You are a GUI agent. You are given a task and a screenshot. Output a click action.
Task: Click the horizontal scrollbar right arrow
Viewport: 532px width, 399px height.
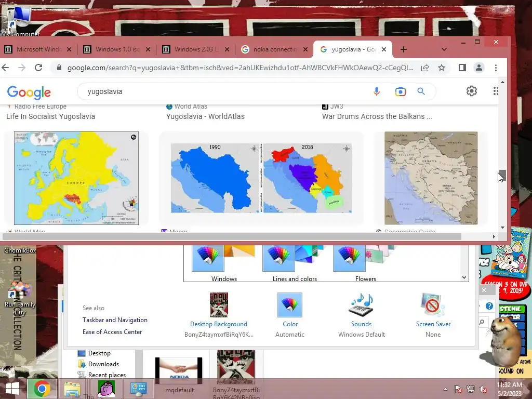point(494,236)
